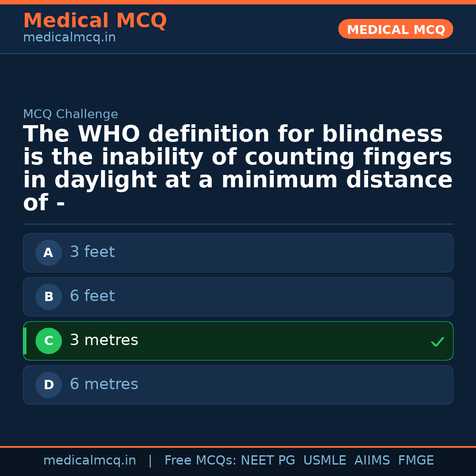Viewport: 476px width, 476px height.
Task: Pick the "6 metres" answer option
Action: click(x=104, y=384)
